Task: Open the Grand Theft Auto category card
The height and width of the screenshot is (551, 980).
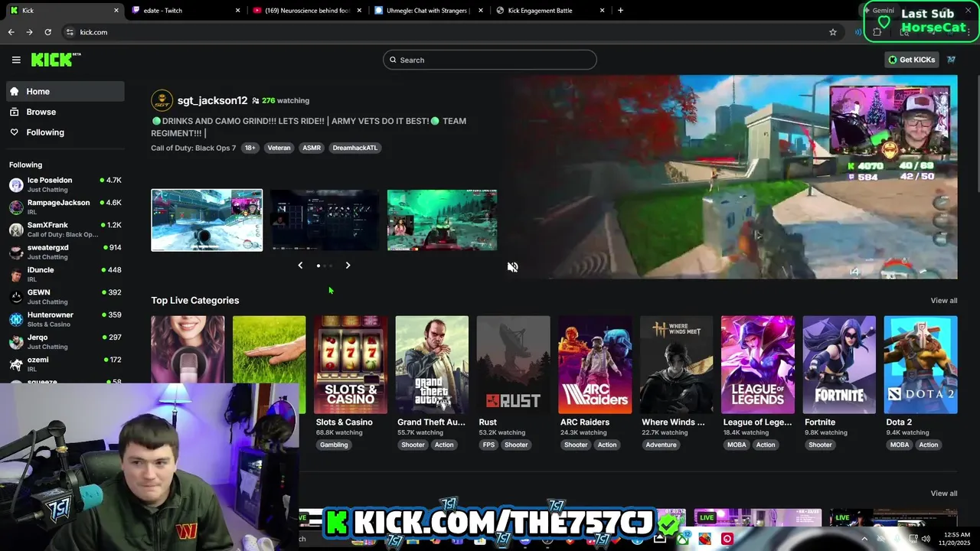Action: click(432, 365)
